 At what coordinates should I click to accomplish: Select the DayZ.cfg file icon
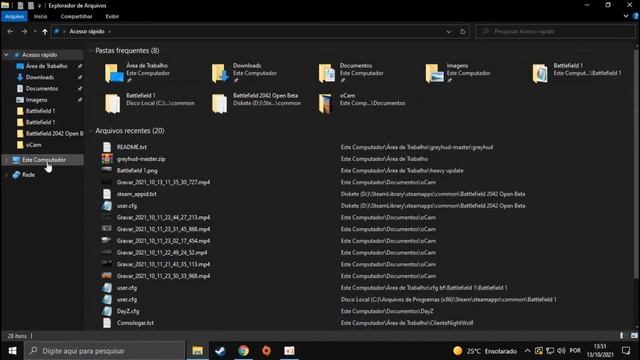(107, 311)
